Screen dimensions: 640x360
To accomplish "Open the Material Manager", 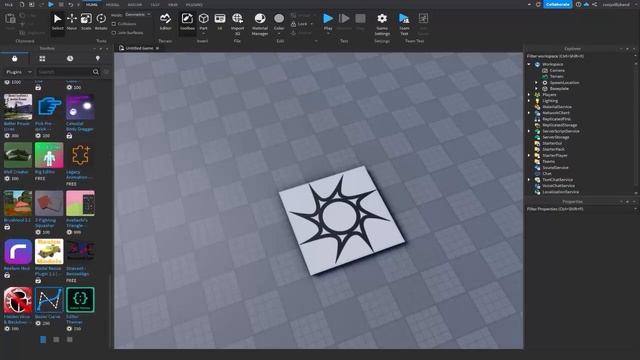I will point(260,24).
